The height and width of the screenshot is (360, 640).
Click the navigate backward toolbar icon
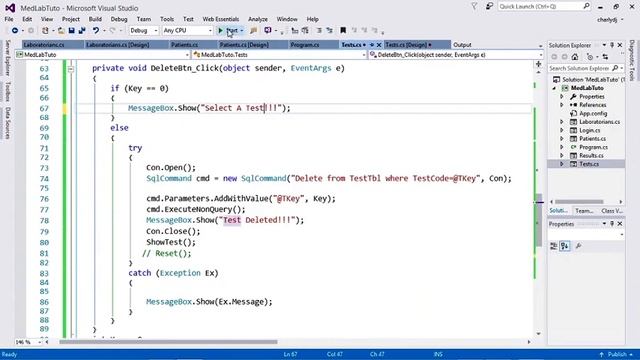(15, 31)
